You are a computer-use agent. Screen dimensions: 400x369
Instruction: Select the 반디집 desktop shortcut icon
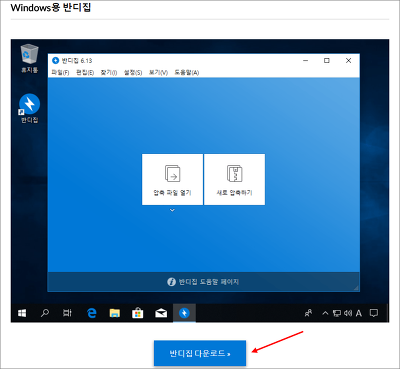pyautogui.click(x=30, y=108)
